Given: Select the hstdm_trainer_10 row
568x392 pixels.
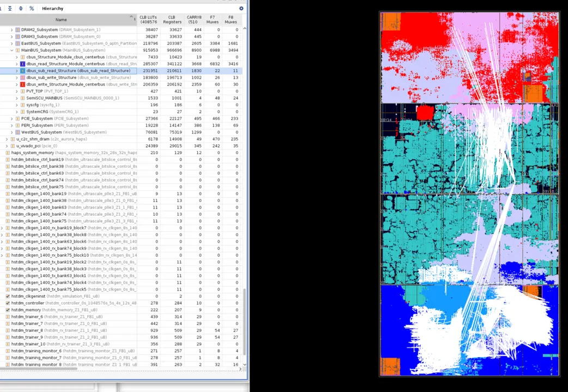Looking at the screenshot, I should click(28, 344).
